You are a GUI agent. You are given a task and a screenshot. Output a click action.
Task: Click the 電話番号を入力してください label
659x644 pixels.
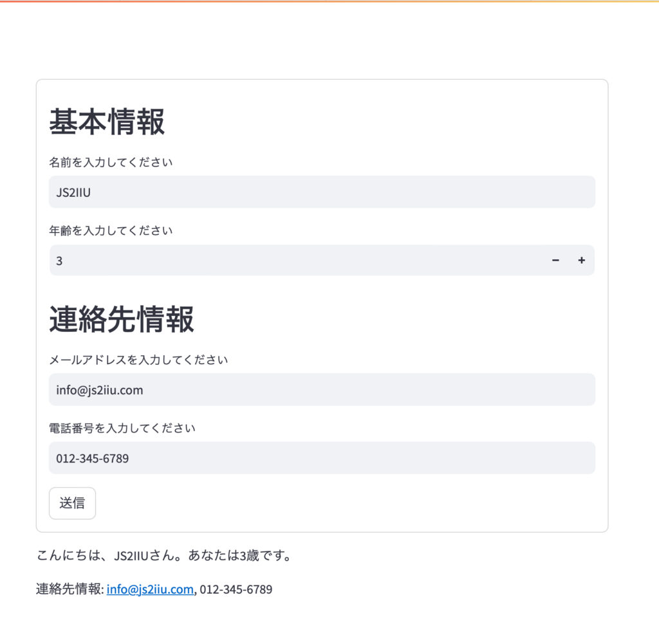pyautogui.click(x=122, y=428)
